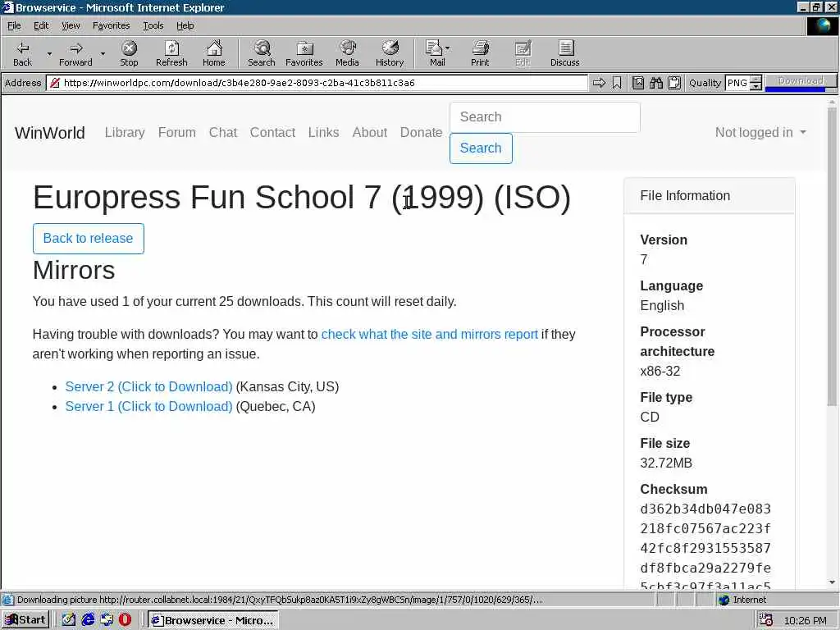Click the system tray scheduler icon

(766, 620)
